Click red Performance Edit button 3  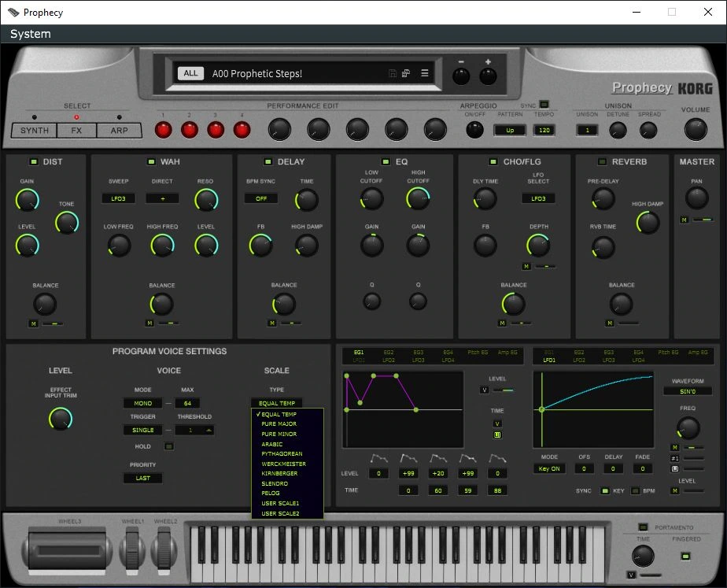(216, 130)
